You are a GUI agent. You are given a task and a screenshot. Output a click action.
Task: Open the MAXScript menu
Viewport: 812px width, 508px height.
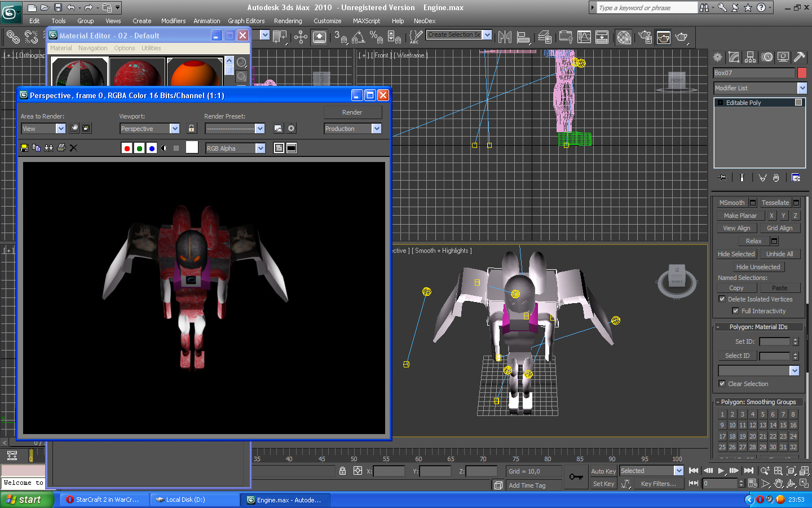[x=367, y=21]
